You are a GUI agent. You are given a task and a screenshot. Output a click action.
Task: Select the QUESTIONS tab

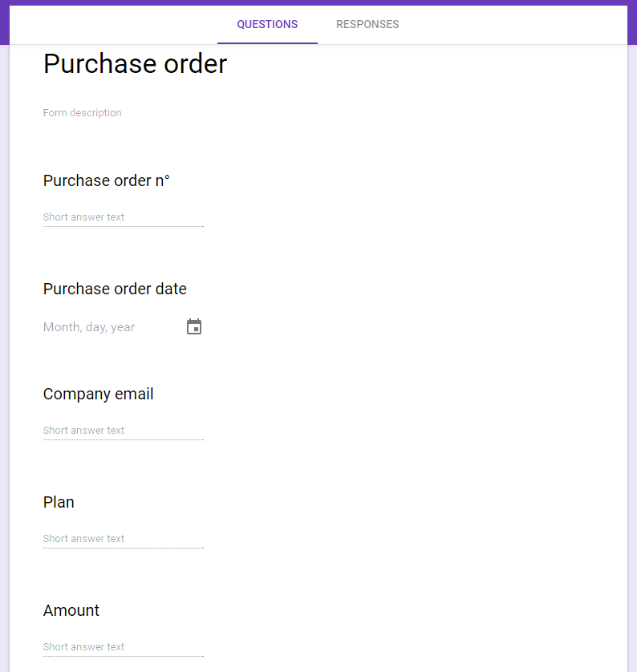267,24
